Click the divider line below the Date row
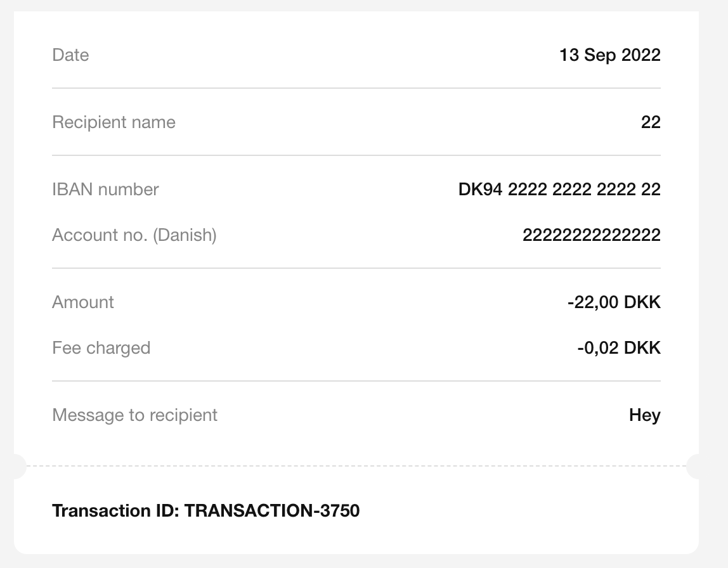The height and width of the screenshot is (568, 728). coord(355,88)
